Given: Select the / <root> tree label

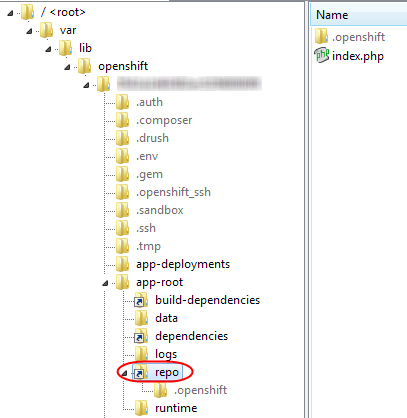Looking at the screenshot, I should (x=63, y=13).
